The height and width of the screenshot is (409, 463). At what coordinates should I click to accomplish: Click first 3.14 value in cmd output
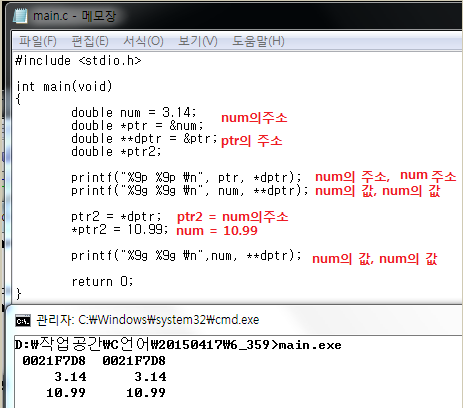coord(70,377)
